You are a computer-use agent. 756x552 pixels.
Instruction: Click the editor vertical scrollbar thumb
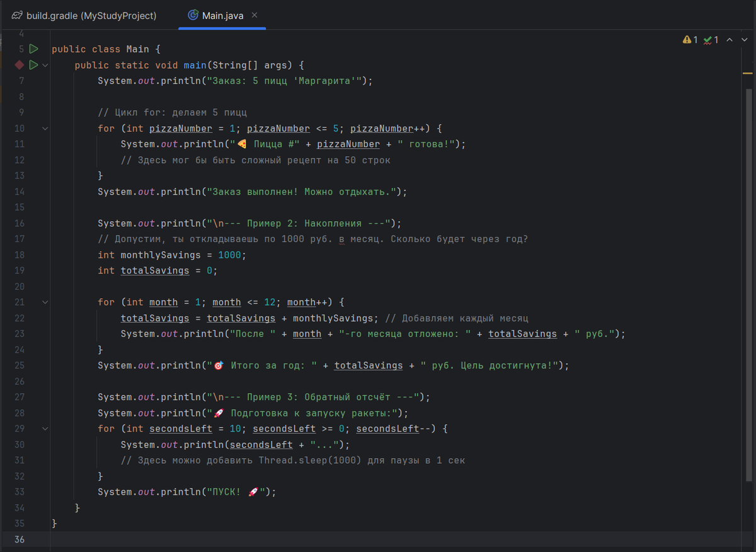pyautogui.click(x=749, y=284)
